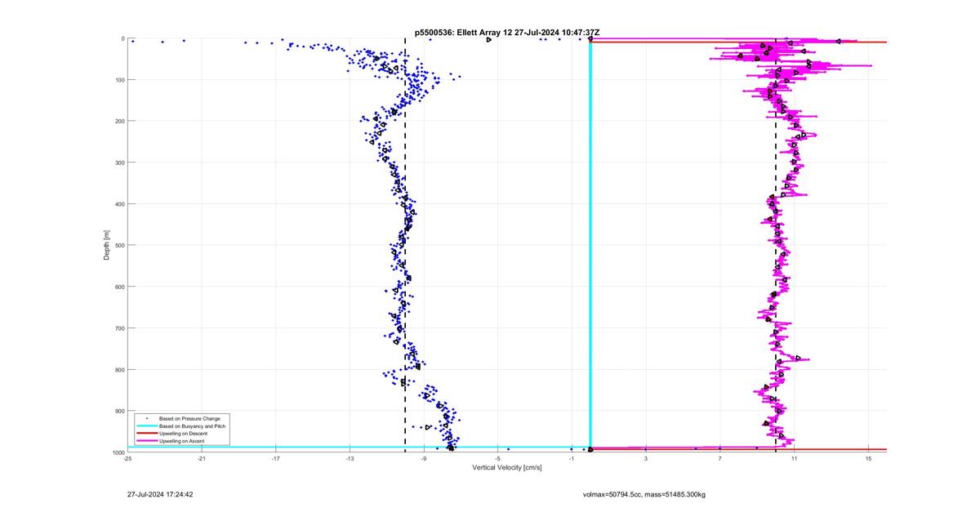Click the x-axis tick label "3"
Viewport: 980px width, 508px height.
tap(646, 459)
